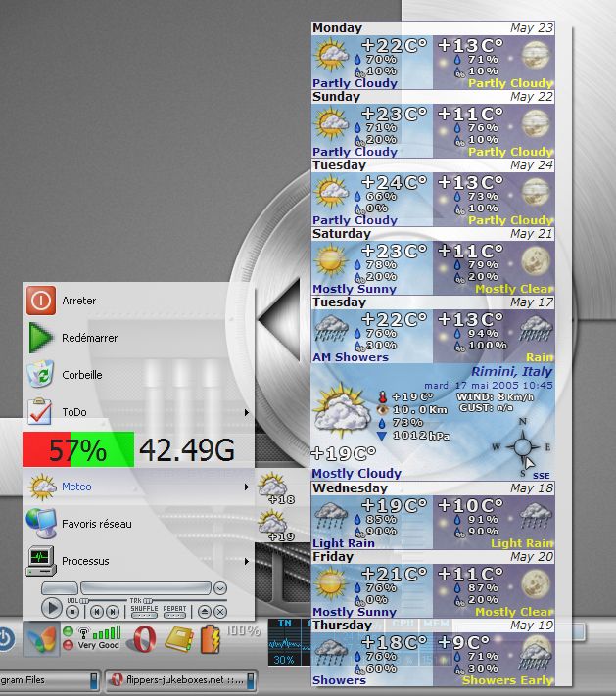Toggle Shuffle in the media player
Viewport: 616px width, 696px height.
point(144,609)
